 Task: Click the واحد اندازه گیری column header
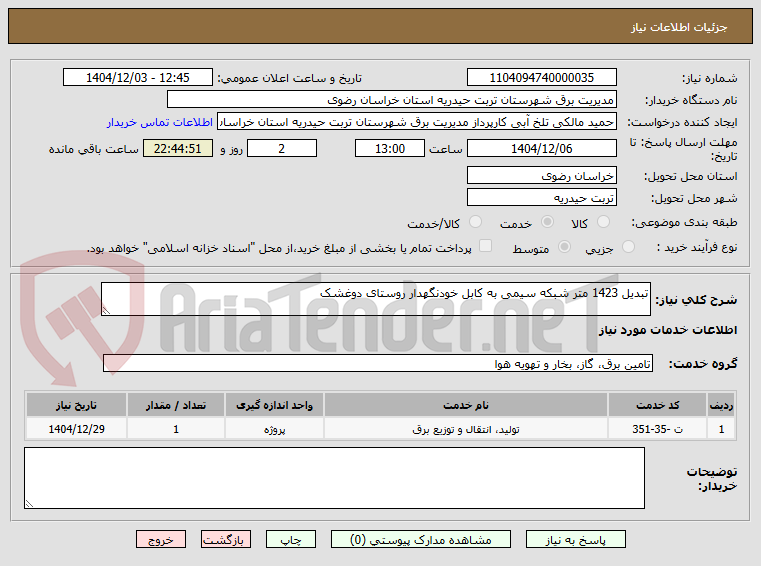tap(274, 405)
